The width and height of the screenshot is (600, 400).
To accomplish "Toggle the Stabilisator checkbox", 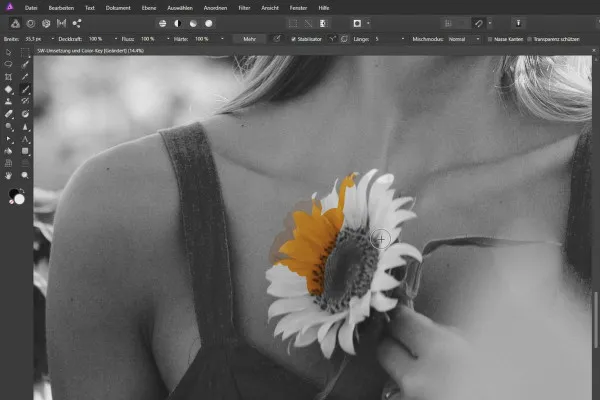I will point(293,39).
